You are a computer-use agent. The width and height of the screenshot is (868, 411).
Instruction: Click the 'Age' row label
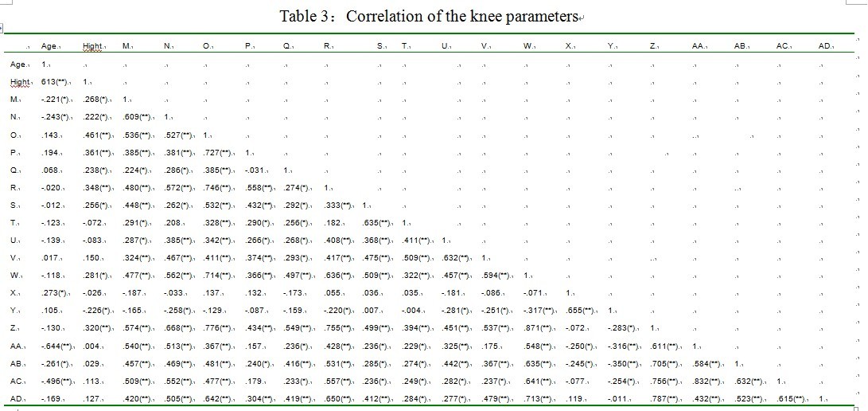tap(19, 65)
